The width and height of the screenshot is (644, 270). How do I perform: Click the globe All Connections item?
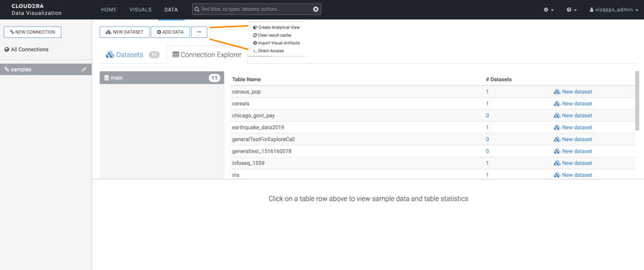(x=26, y=49)
